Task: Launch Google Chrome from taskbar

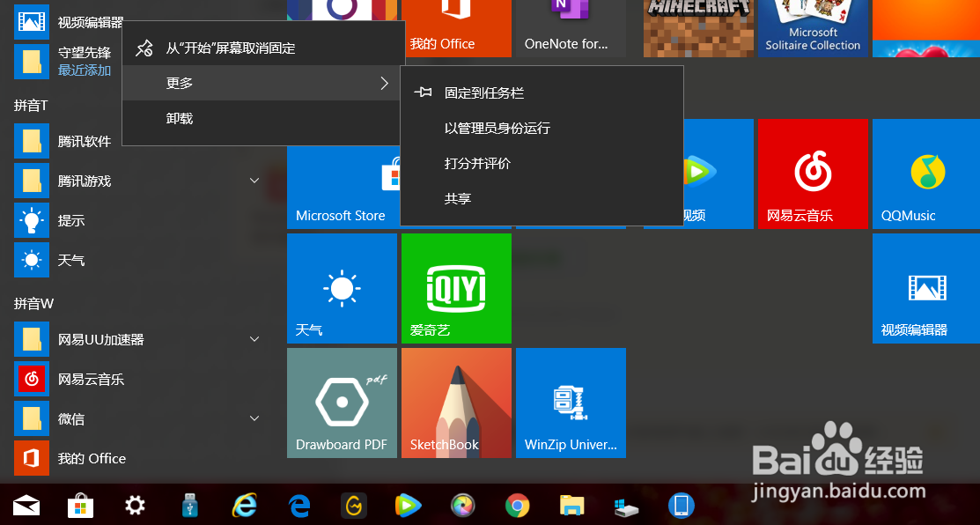Action: [x=518, y=505]
